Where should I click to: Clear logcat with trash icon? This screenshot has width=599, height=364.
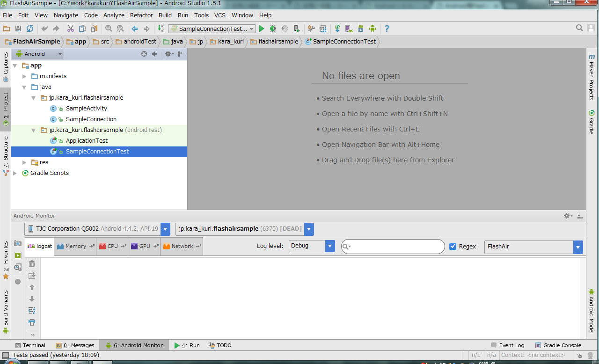click(32, 264)
